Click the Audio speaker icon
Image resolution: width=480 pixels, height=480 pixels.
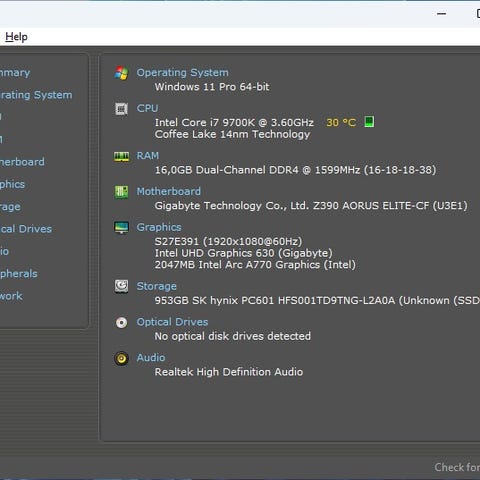coord(121,358)
